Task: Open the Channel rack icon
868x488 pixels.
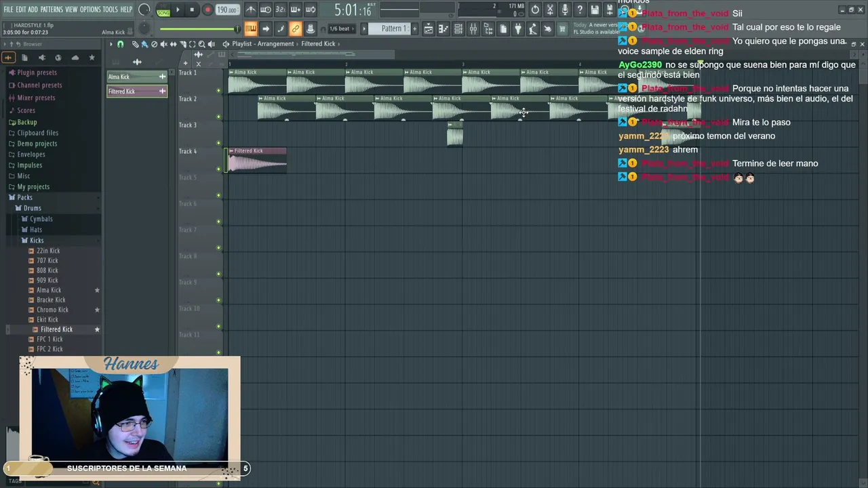Action: (x=458, y=28)
